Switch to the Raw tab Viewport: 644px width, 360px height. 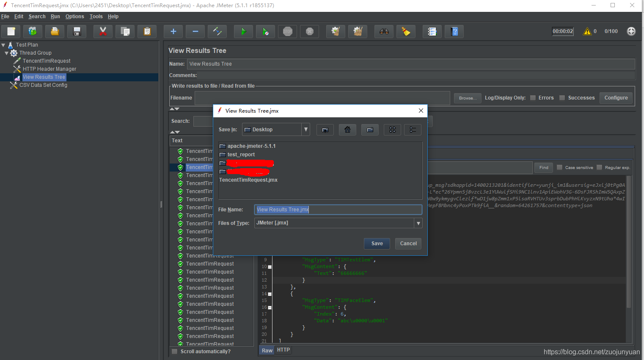click(267, 350)
